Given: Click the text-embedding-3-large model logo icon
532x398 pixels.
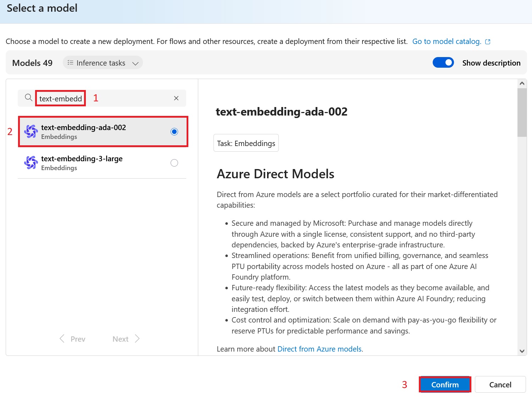Looking at the screenshot, I should click(x=31, y=163).
